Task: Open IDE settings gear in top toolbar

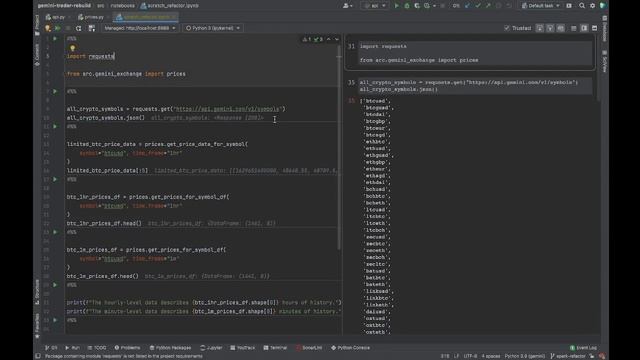Action: [x=593, y=6]
